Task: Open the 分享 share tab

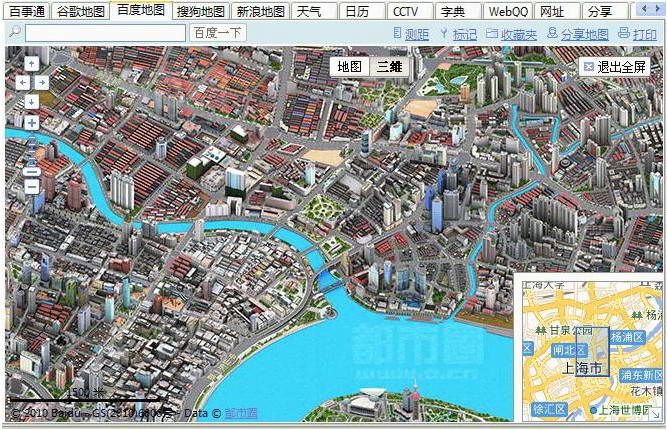Action: coord(604,11)
